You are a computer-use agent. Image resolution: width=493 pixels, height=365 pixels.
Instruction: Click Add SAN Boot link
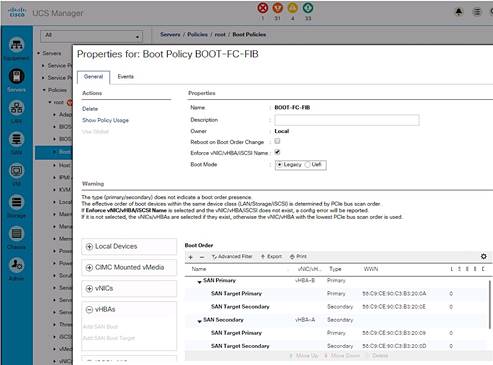coord(100,327)
